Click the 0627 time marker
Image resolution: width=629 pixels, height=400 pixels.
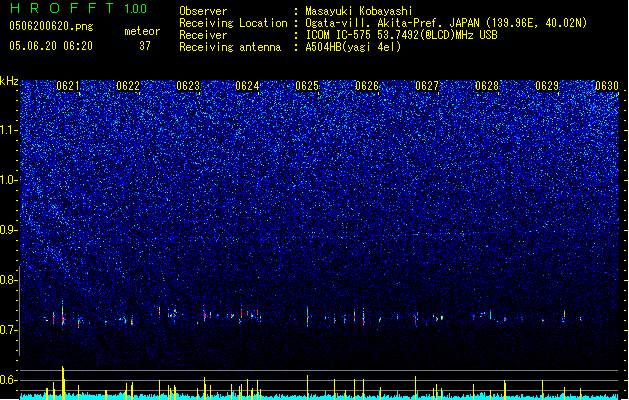click(x=427, y=86)
